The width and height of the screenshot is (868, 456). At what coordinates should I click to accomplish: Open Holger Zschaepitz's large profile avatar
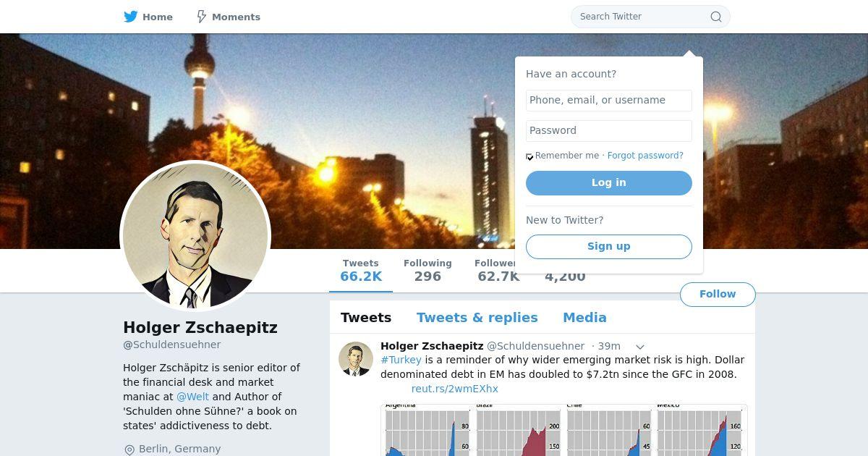pos(195,236)
